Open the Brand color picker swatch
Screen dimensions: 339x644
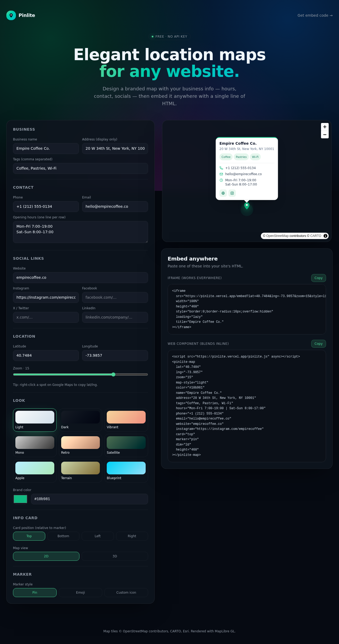pos(20,499)
